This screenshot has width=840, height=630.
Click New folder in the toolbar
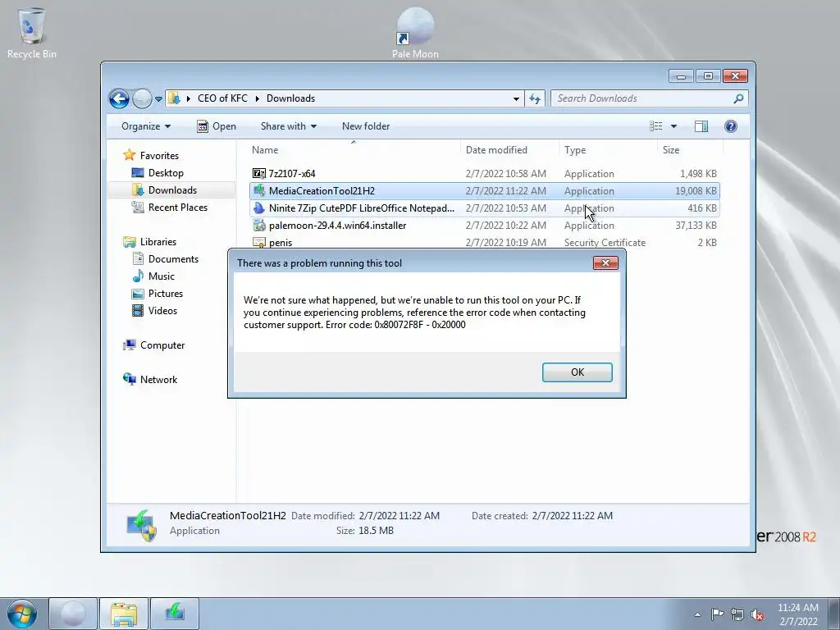(366, 126)
